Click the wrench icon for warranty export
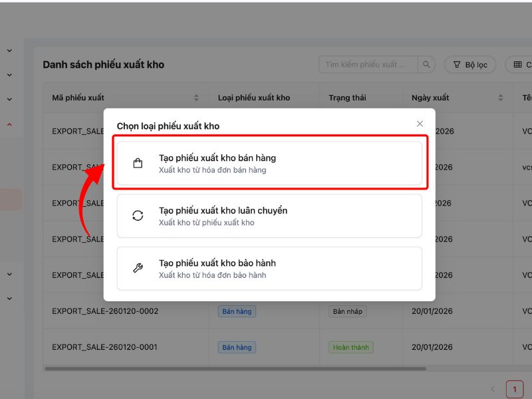532x399 pixels. point(138,269)
